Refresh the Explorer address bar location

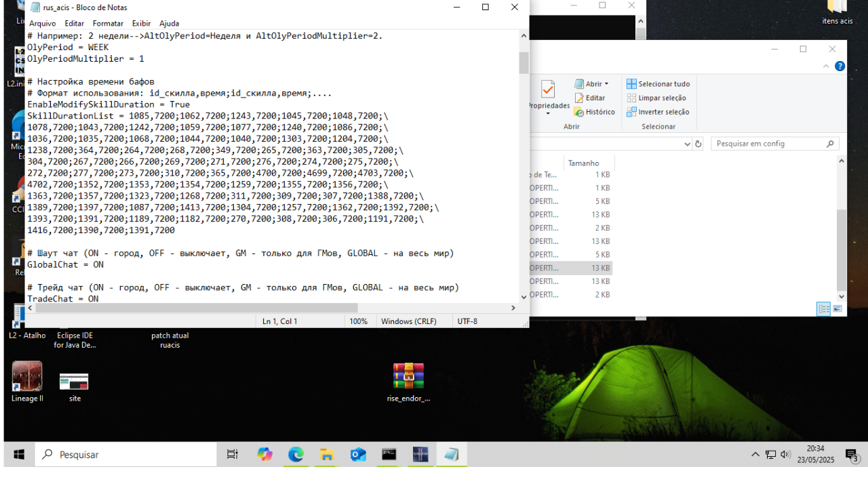pos(698,144)
